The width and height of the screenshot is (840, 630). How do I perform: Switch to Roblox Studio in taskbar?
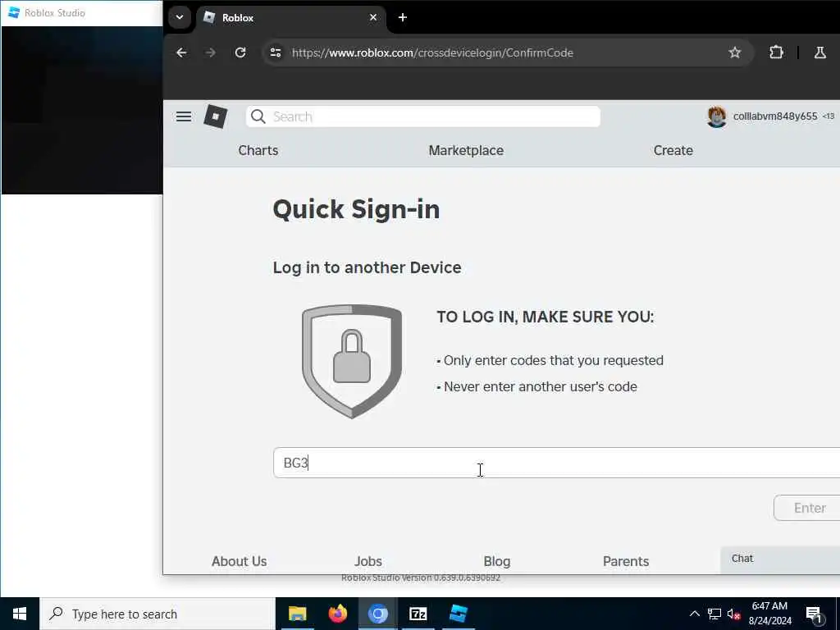tap(459, 614)
